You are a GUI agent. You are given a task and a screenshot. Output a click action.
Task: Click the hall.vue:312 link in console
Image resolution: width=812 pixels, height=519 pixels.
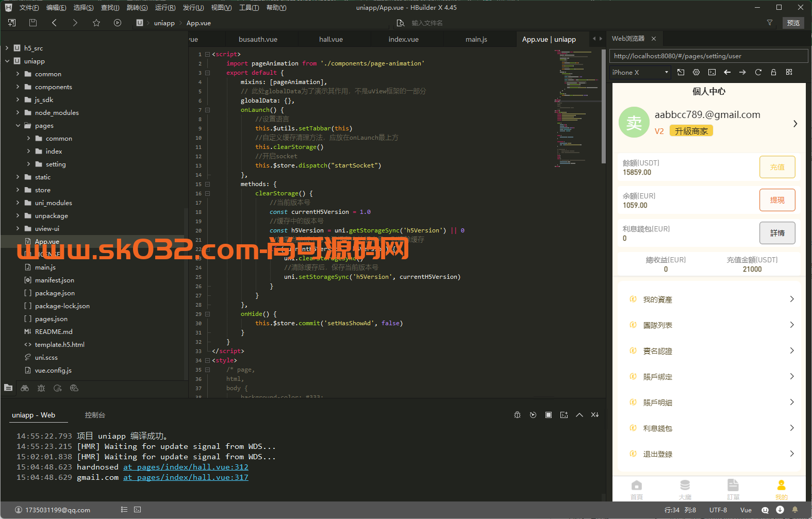186,467
